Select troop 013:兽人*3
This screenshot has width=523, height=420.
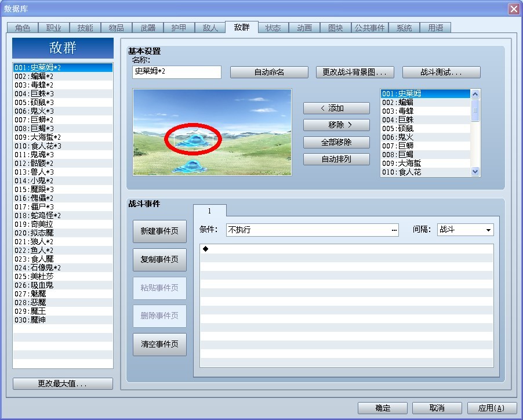point(63,172)
